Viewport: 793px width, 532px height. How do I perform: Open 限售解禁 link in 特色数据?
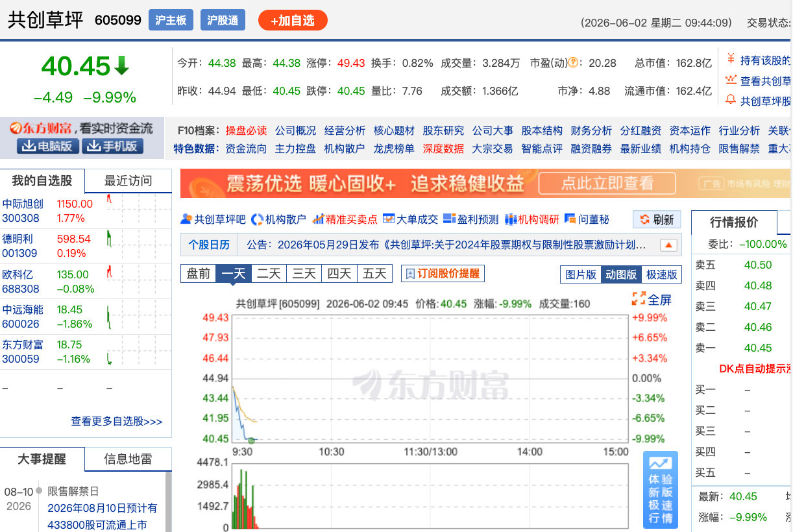click(739, 149)
